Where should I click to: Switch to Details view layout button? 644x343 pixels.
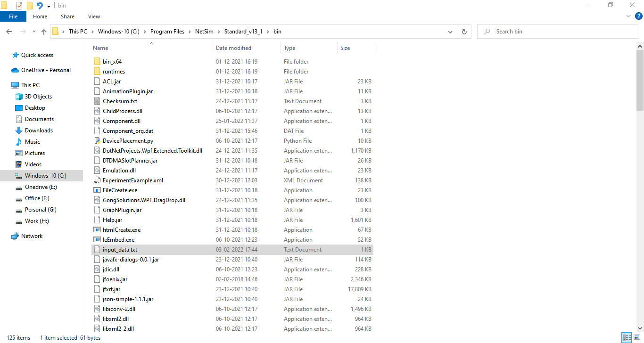click(627, 337)
